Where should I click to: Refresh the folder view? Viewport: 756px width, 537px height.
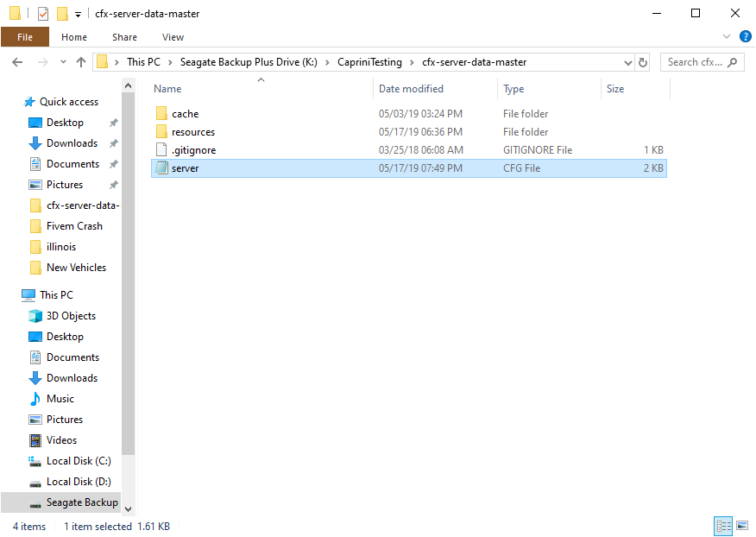click(643, 63)
